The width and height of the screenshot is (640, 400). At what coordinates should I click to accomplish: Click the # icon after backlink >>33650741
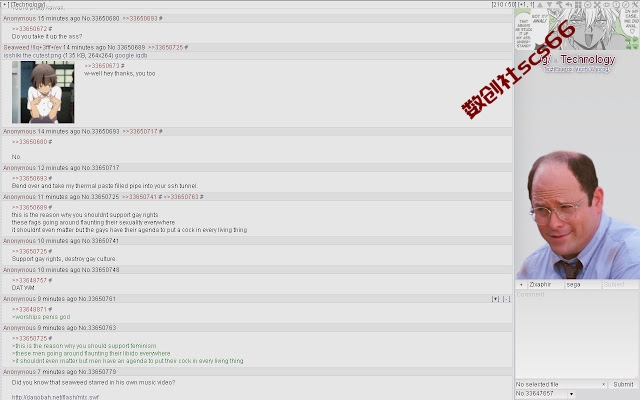point(160,197)
